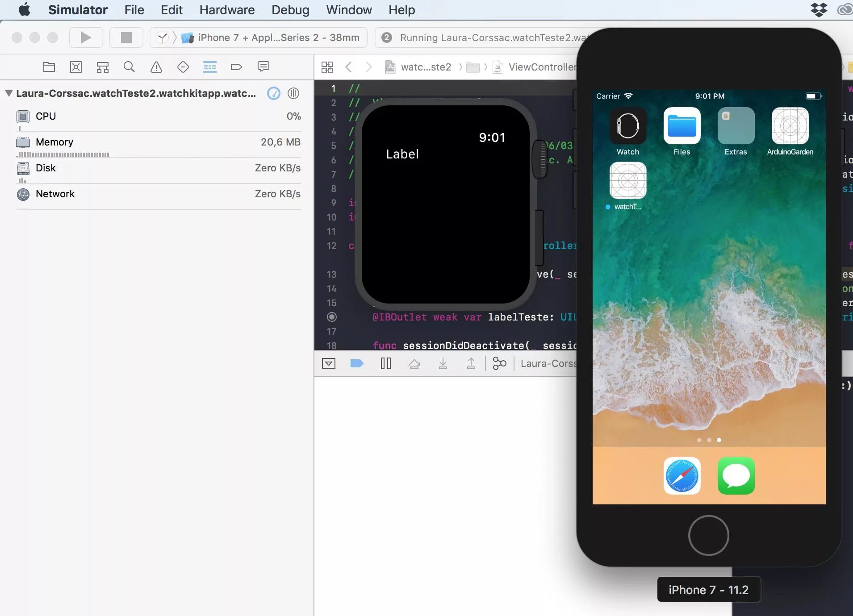The width and height of the screenshot is (853, 616).
Task: Click the Step Into button
Action: tap(443, 363)
